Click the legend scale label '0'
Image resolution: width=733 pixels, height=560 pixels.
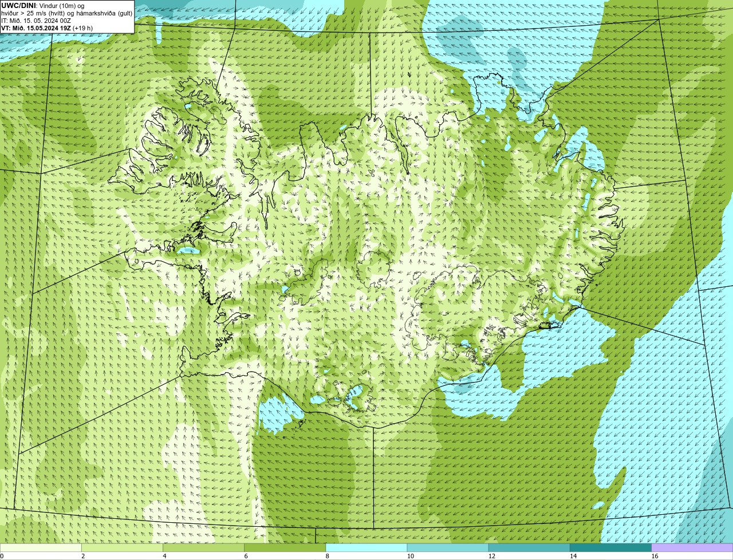[x=2, y=556]
